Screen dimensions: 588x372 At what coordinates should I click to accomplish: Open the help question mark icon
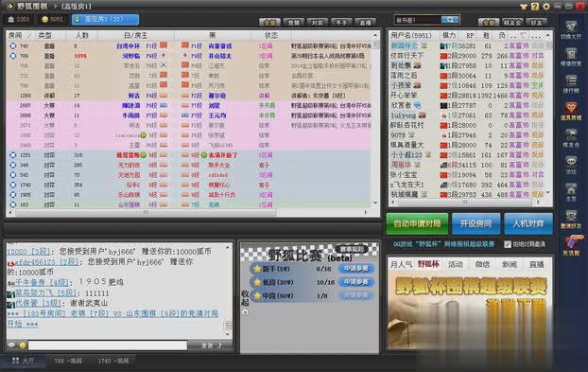[x=535, y=7]
